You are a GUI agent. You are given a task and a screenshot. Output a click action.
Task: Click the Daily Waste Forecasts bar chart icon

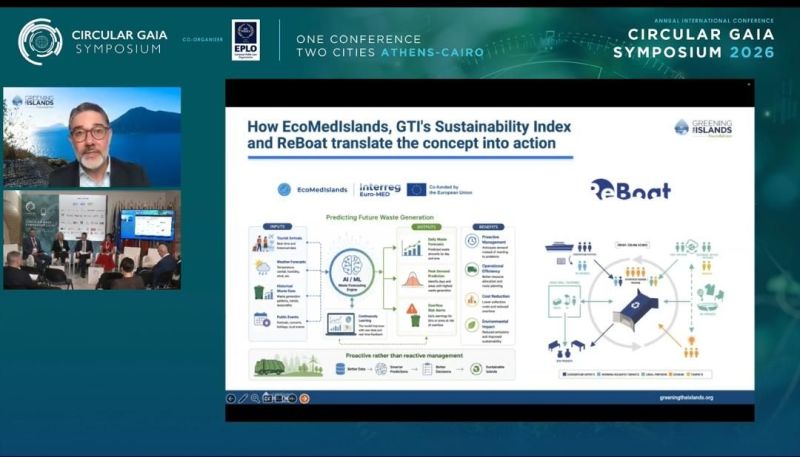411,248
